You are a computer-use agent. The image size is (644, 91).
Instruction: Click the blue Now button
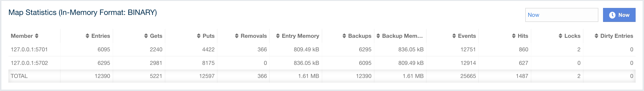pyautogui.click(x=619, y=15)
